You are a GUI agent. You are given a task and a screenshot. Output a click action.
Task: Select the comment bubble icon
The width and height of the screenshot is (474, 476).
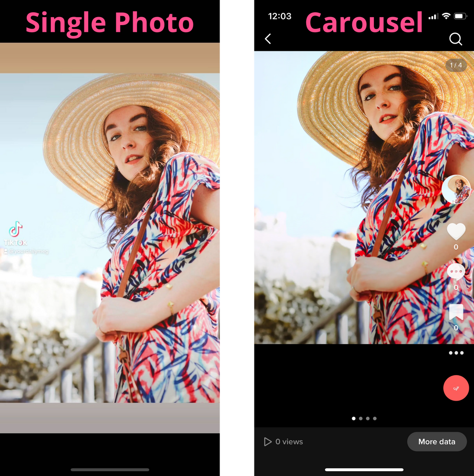pos(456,272)
